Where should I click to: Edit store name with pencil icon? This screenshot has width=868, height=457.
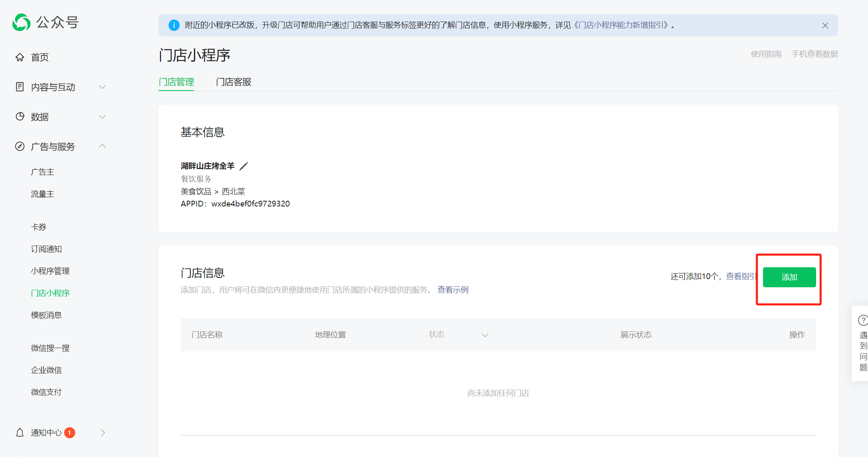pos(243,166)
